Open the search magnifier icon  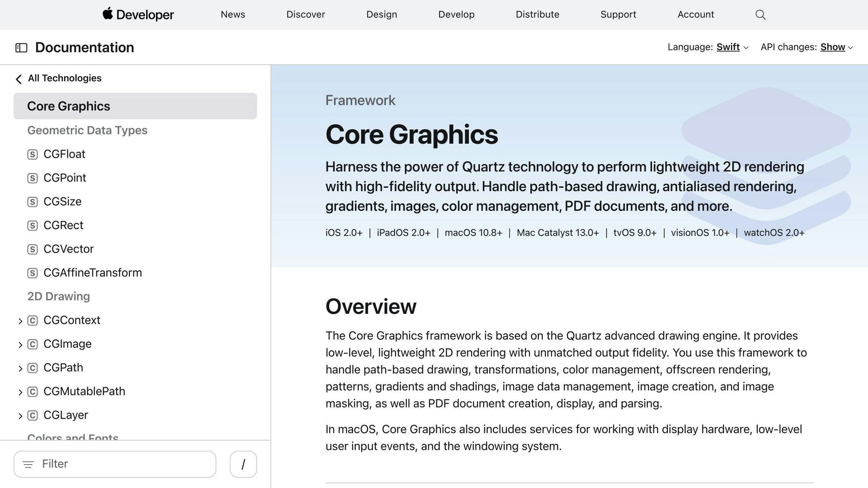(x=760, y=15)
